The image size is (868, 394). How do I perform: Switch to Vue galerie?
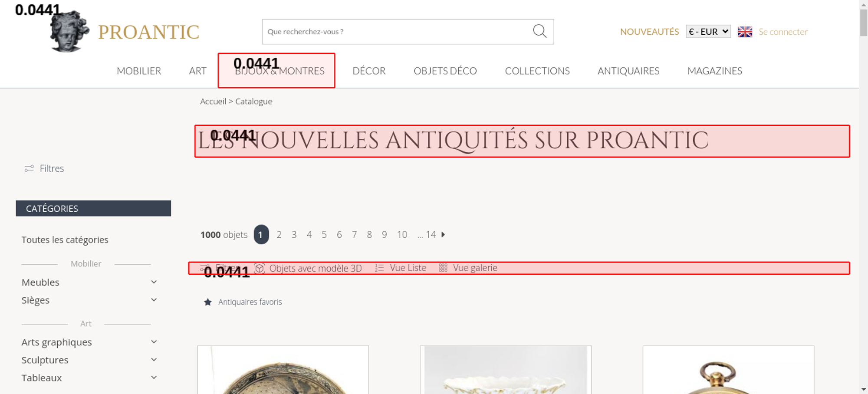(x=475, y=268)
